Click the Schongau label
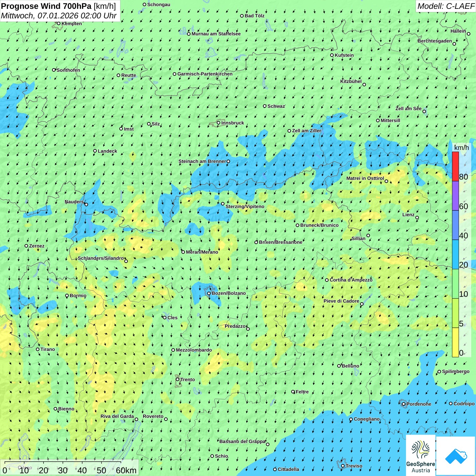The height and width of the screenshot is (476, 476). 159,4
